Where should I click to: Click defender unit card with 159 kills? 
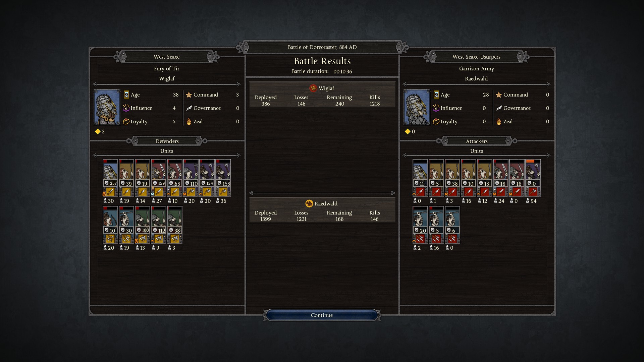(x=159, y=178)
